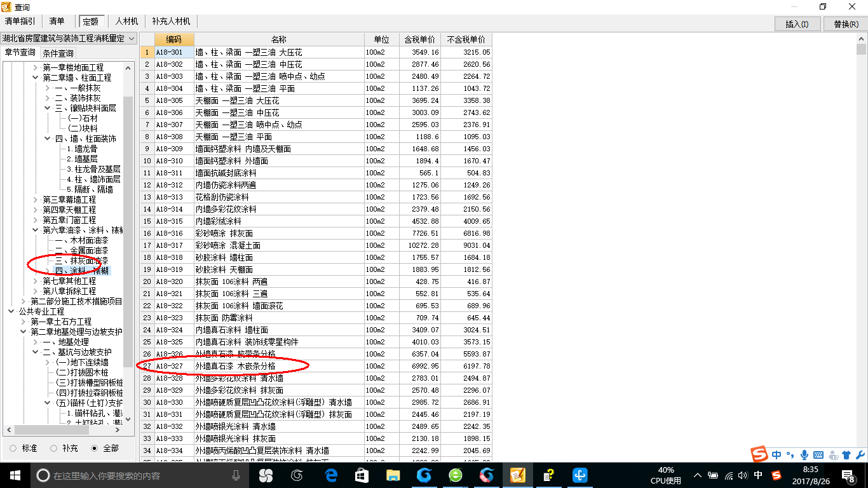Open network Wi-Fi tray icon
Screen dimensions: 868x488
[x=728, y=475]
